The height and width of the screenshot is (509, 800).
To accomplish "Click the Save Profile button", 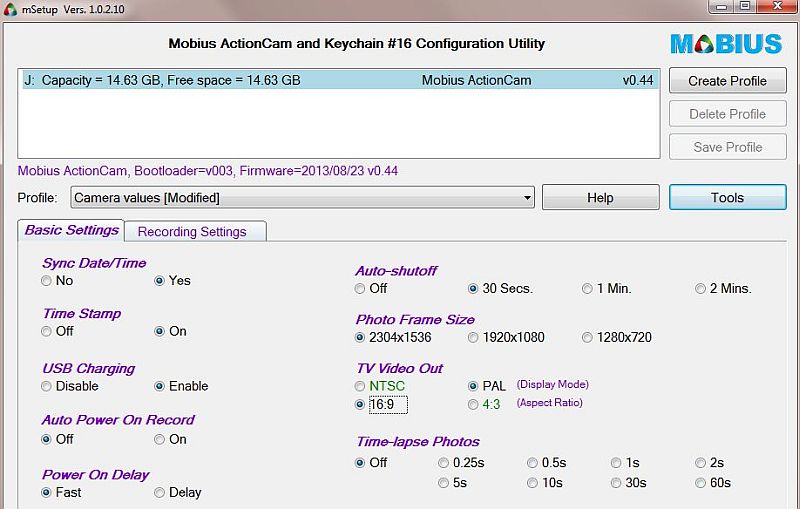I will [728, 147].
